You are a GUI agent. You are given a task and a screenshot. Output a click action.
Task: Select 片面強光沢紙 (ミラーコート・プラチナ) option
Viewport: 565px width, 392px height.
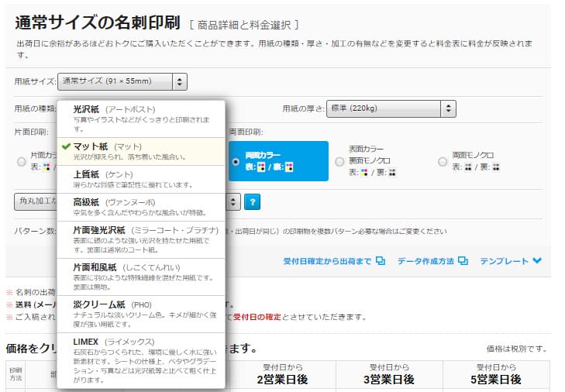(141, 239)
